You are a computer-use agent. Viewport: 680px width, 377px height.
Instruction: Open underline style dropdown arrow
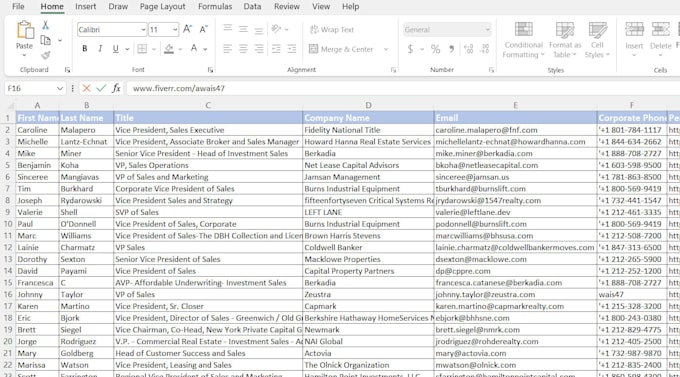[x=127, y=49]
